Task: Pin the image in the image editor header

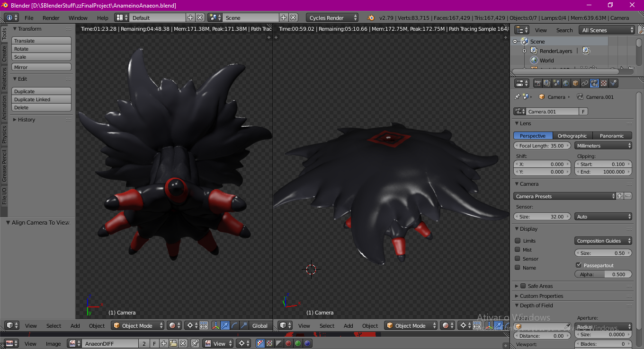Action: pos(195,343)
